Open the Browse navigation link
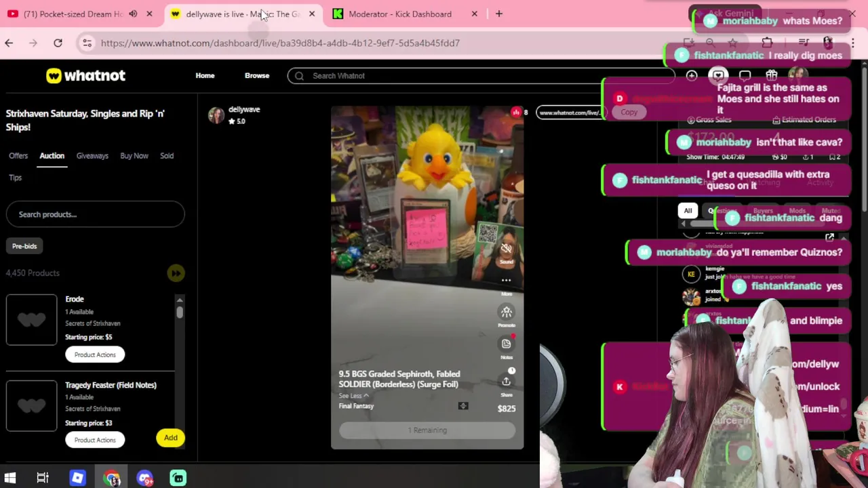This screenshot has height=488, width=868. (x=257, y=76)
